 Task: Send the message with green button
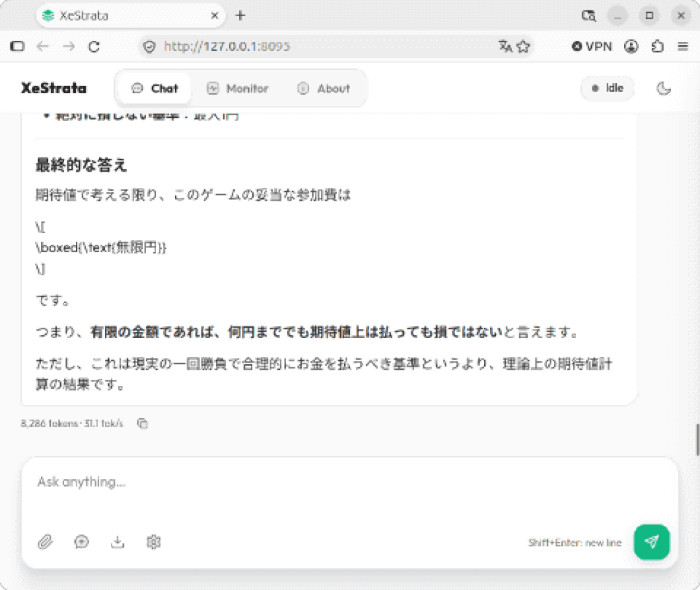[x=651, y=542]
